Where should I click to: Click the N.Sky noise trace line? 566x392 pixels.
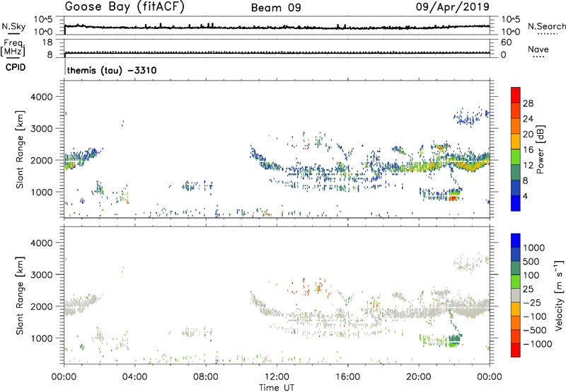pos(277,28)
